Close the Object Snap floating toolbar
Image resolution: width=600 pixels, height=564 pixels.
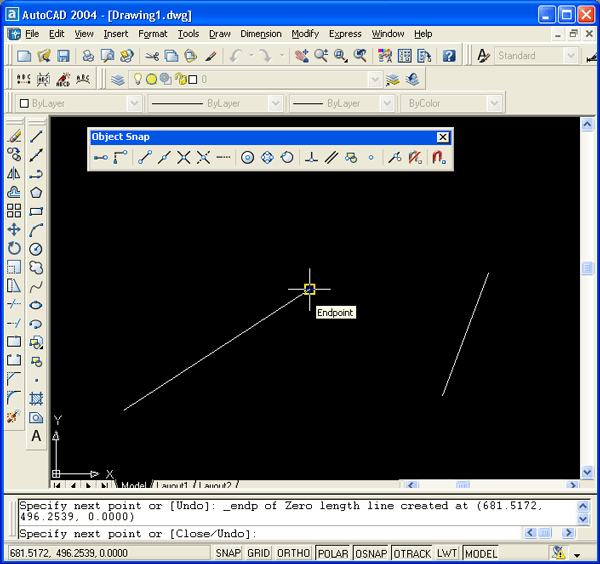coord(443,137)
